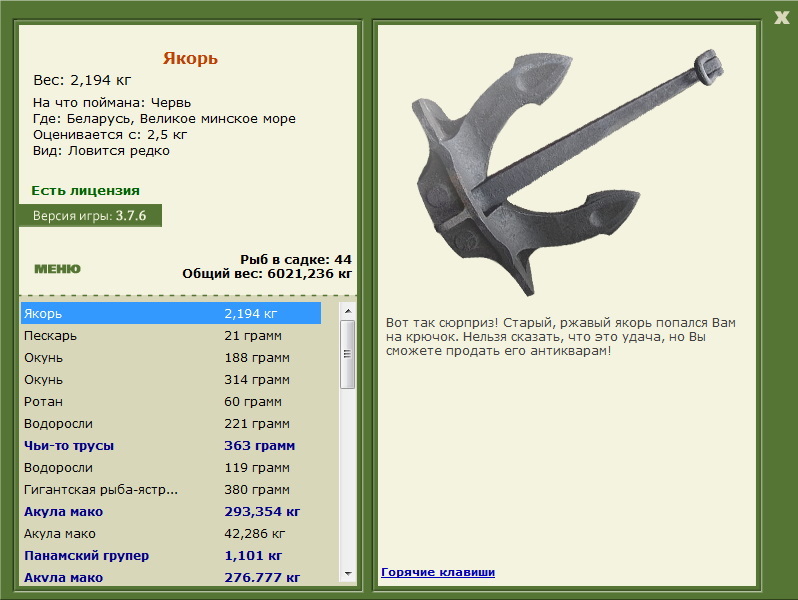Close the fish cage window with X
The width and height of the screenshot is (798, 600).
781,18
